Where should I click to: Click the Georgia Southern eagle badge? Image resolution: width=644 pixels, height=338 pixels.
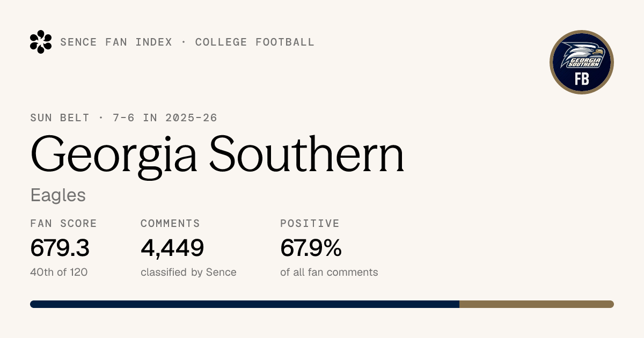582,62
